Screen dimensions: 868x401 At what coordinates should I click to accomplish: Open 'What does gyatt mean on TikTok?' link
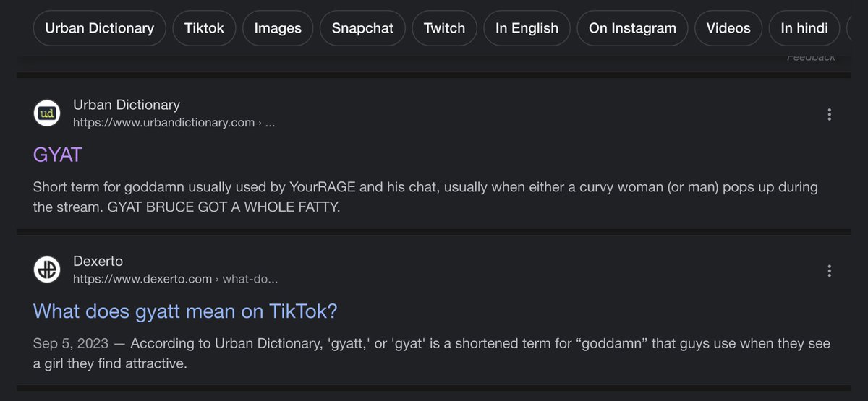point(185,311)
